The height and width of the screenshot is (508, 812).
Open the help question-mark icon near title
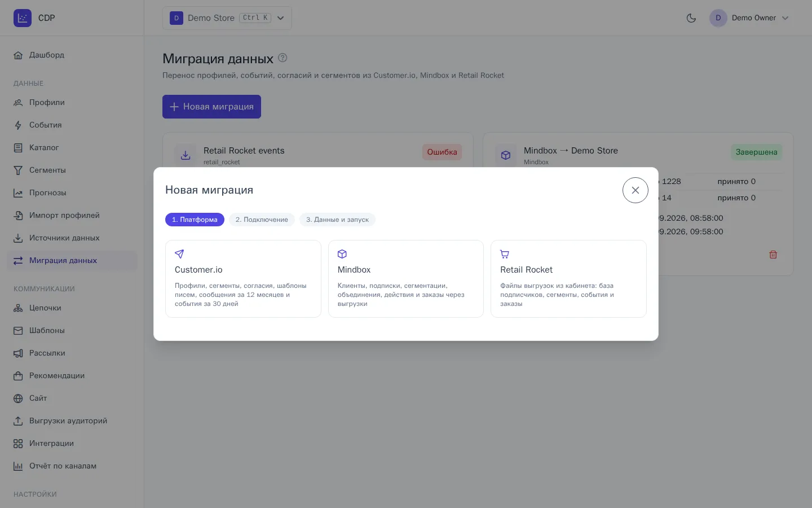[x=283, y=58]
